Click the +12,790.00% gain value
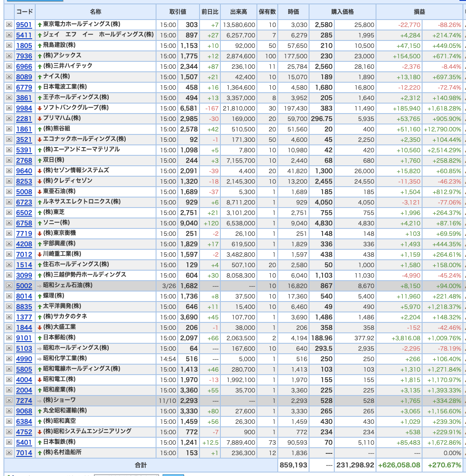This screenshot has width=466, height=476. [x=443, y=129]
